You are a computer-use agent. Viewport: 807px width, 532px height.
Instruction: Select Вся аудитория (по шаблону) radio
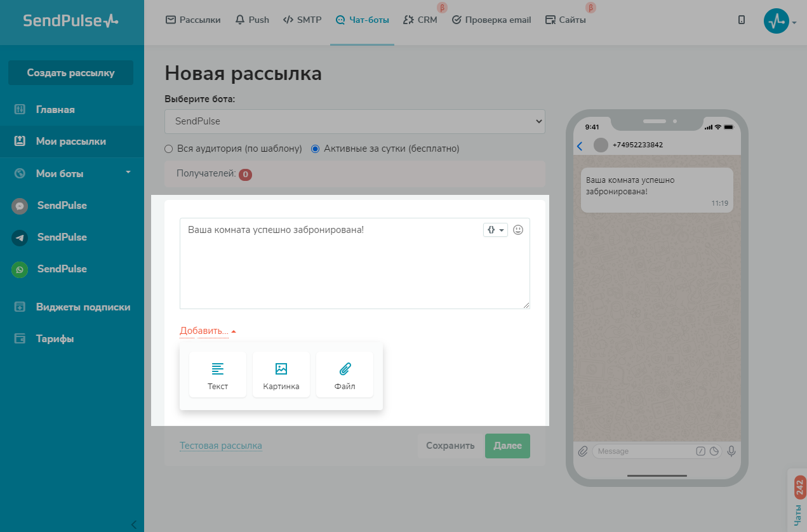(168, 149)
